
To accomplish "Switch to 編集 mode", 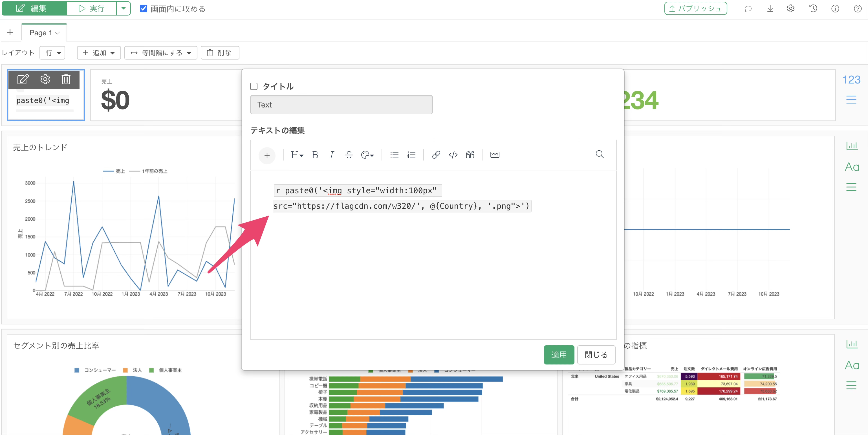I will 34,8.
